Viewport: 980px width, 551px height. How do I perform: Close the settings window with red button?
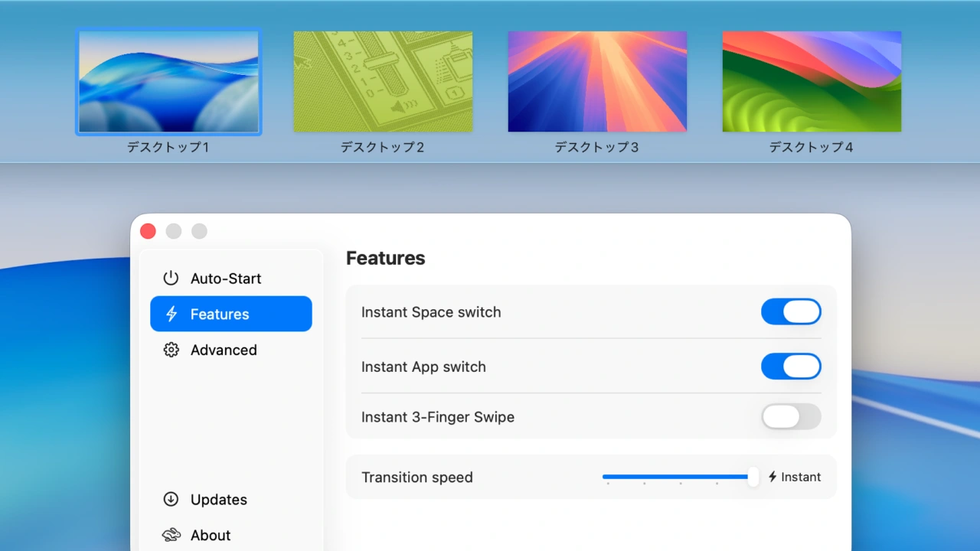149,231
